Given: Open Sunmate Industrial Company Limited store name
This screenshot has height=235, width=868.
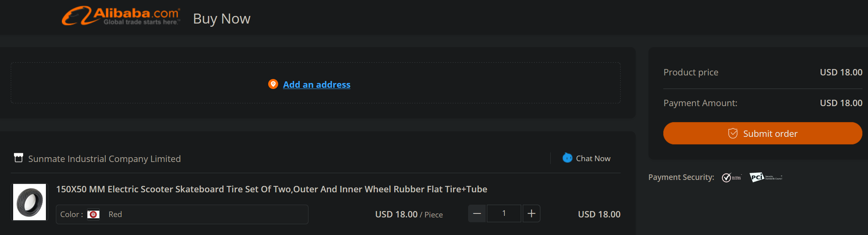Looking at the screenshot, I should [x=104, y=159].
